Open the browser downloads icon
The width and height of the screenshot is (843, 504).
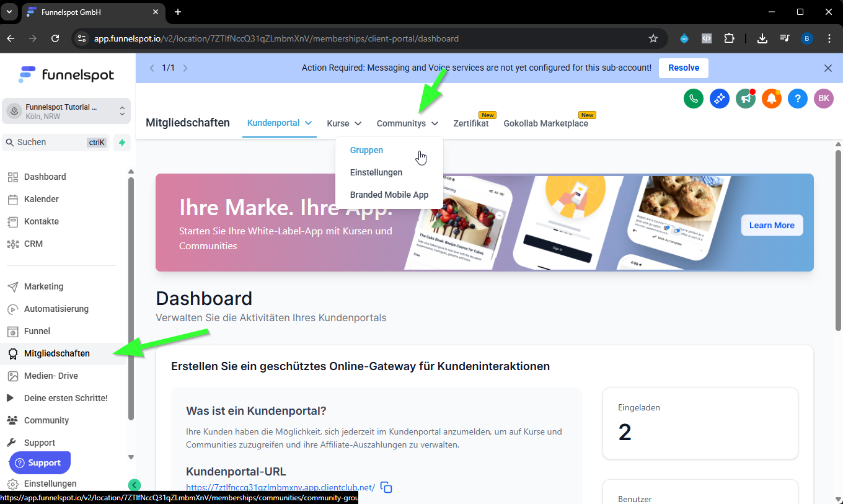tap(762, 38)
